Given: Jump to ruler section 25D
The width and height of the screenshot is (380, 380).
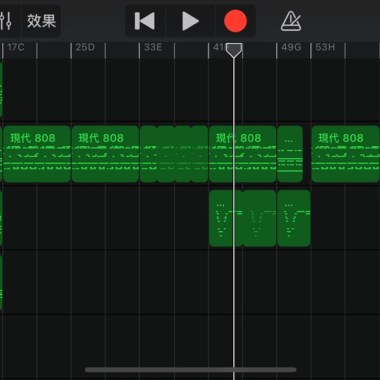Looking at the screenshot, I should [85, 47].
